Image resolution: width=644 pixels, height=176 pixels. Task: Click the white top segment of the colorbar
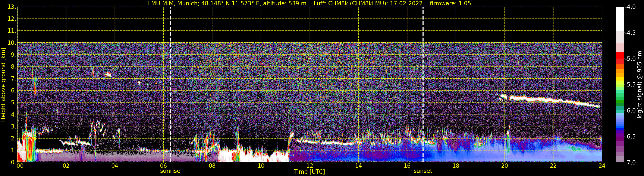click(620, 19)
